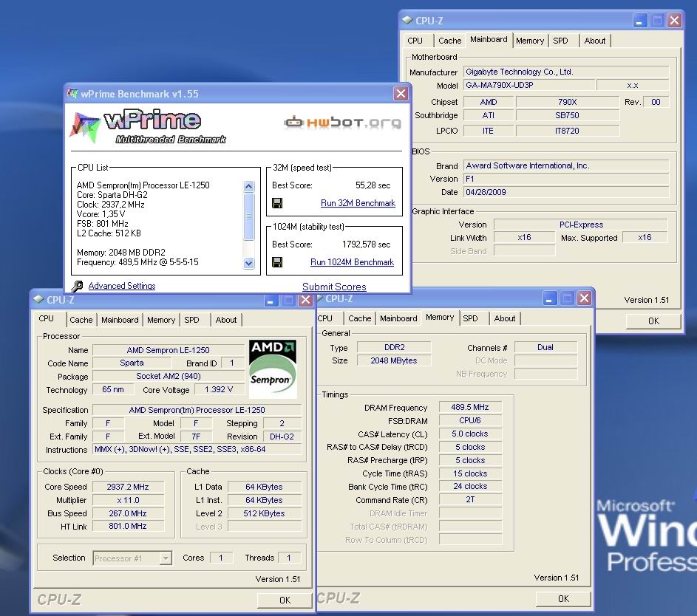Viewport: 697px width, 616px height.
Task: Click the wPrime logo icon
Action: coord(84,128)
